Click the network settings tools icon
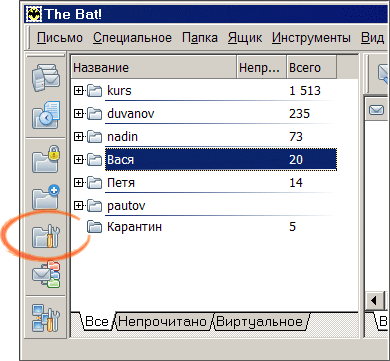Screen dimensions: 390x361 tap(46, 318)
